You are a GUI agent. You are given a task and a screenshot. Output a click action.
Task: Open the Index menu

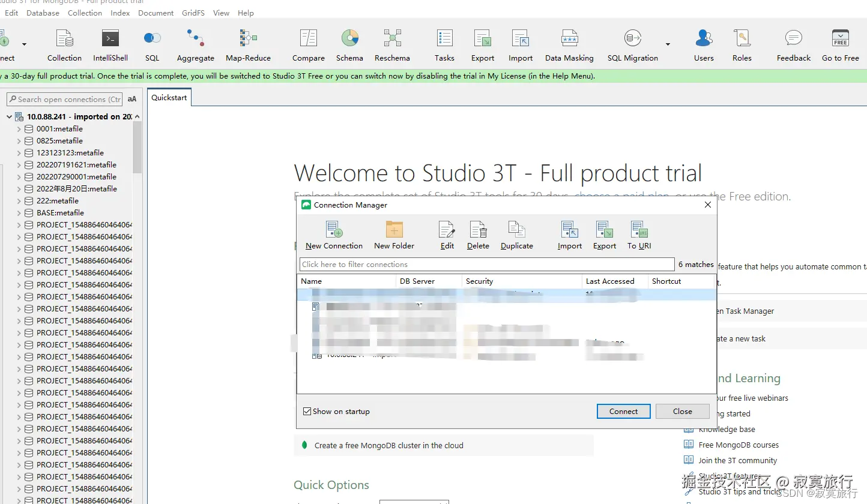click(x=120, y=13)
